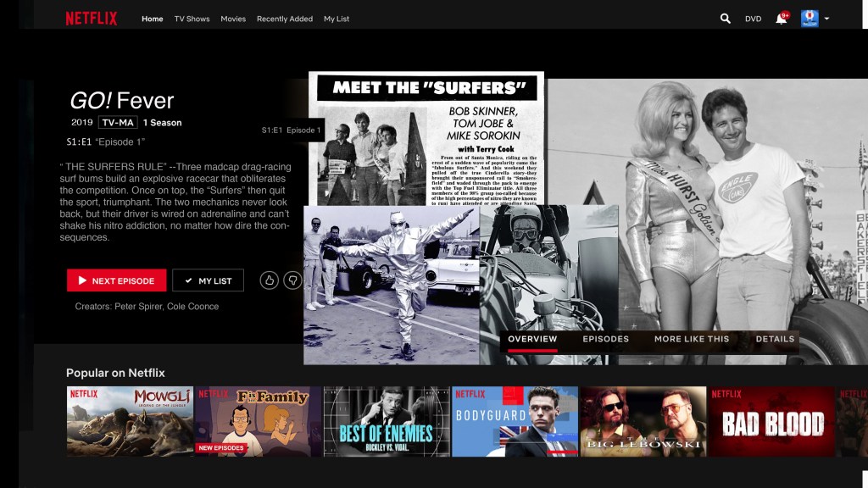This screenshot has width=868, height=488.
Task: Open the notifications bell
Action: [x=781, y=19]
